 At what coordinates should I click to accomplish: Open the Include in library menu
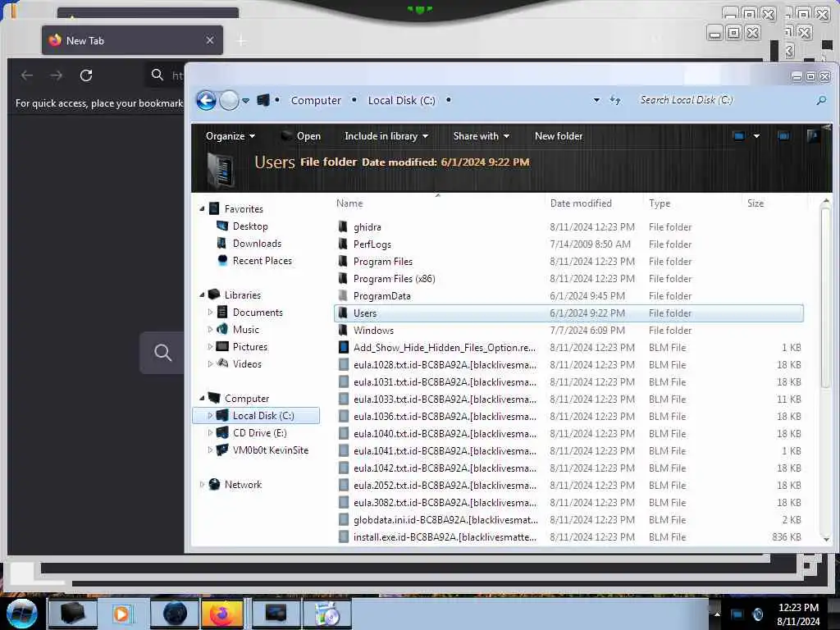tap(386, 136)
